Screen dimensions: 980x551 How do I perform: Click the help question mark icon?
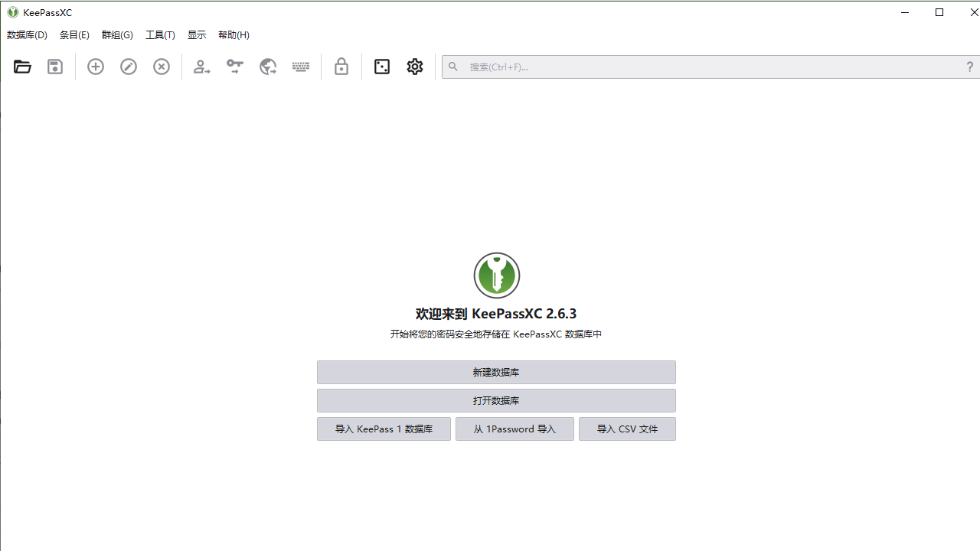tap(969, 67)
